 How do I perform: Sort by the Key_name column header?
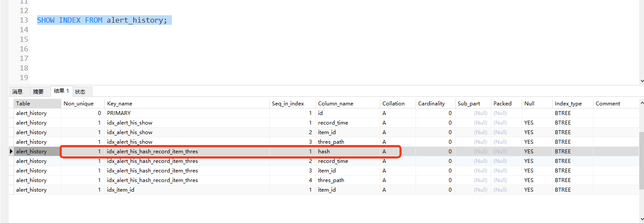187,104
